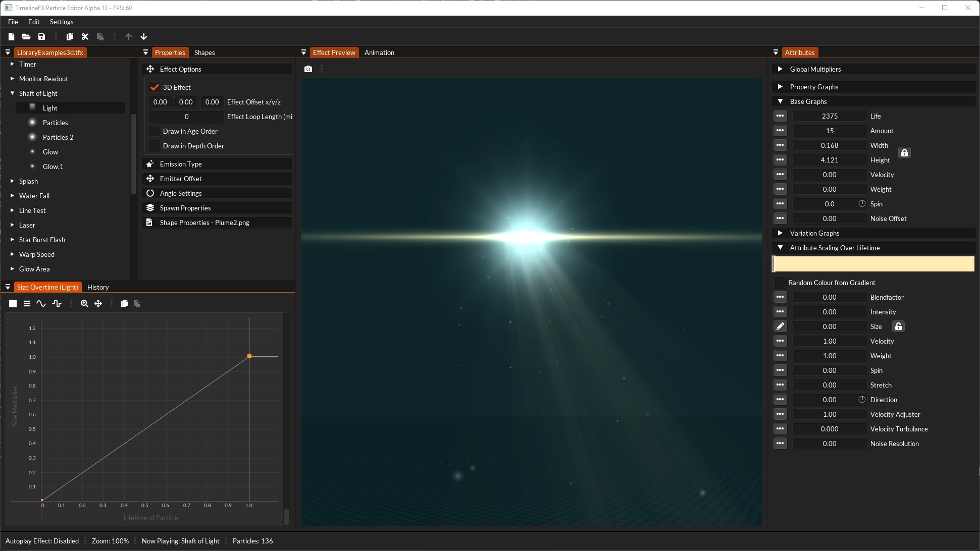Screen dimensions: 980x551
Task: Expand the Star Burst Flash effect
Action: (12, 239)
